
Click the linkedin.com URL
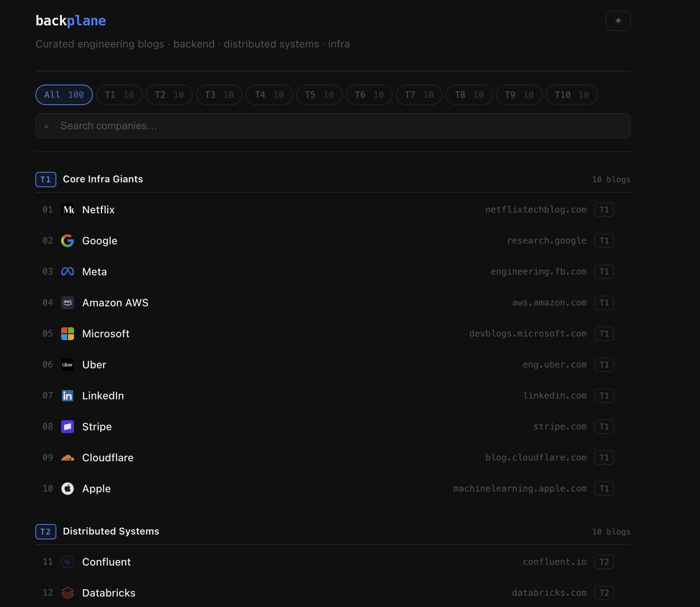pos(555,396)
